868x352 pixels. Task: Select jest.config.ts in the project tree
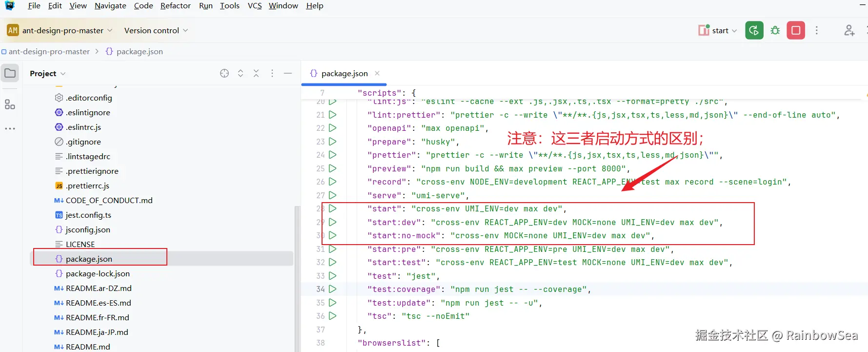pyautogui.click(x=88, y=215)
